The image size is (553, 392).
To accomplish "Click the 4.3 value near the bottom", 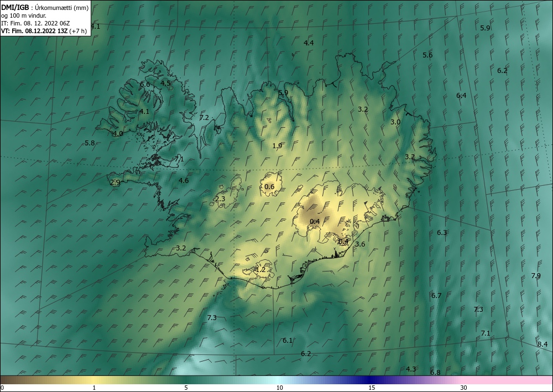I will click(x=411, y=369).
